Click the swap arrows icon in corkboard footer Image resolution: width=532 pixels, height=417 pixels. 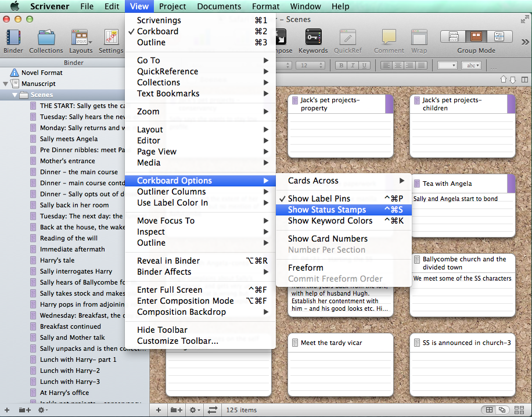pos(213,410)
